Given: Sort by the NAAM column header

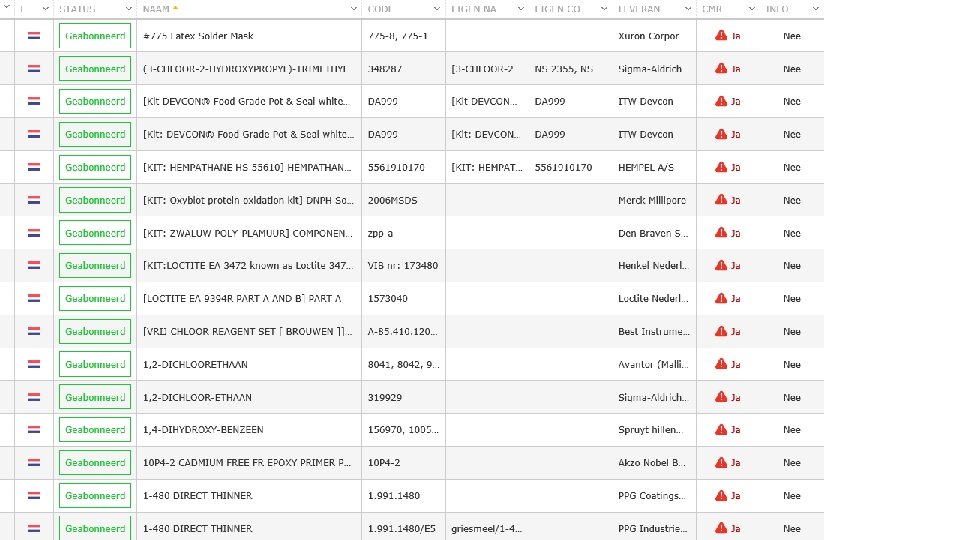Looking at the screenshot, I should [156, 9].
